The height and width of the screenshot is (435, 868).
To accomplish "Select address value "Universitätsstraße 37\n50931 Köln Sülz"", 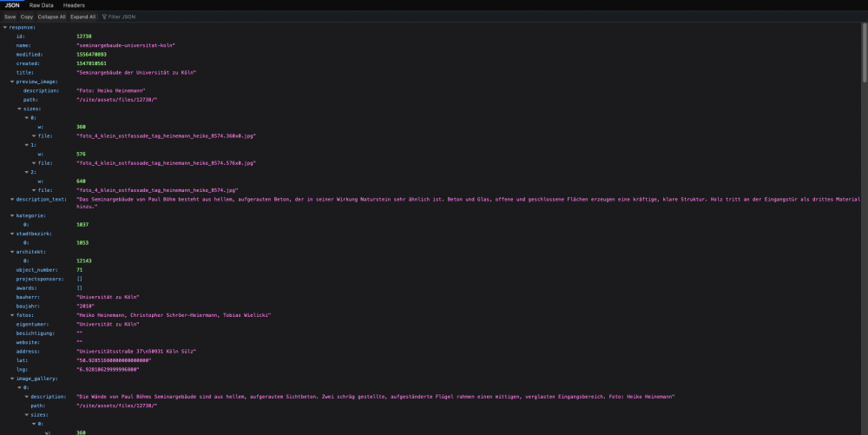I will tap(136, 352).
